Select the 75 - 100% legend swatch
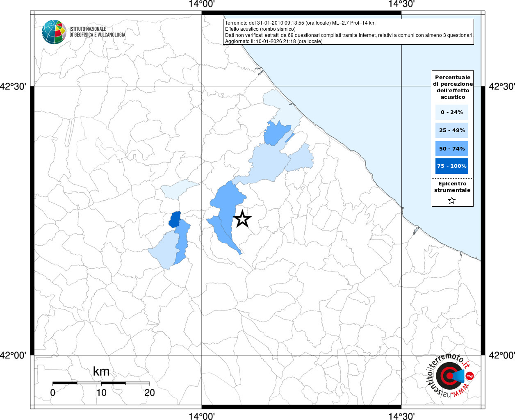The width and height of the screenshot is (515, 420). tap(452, 166)
